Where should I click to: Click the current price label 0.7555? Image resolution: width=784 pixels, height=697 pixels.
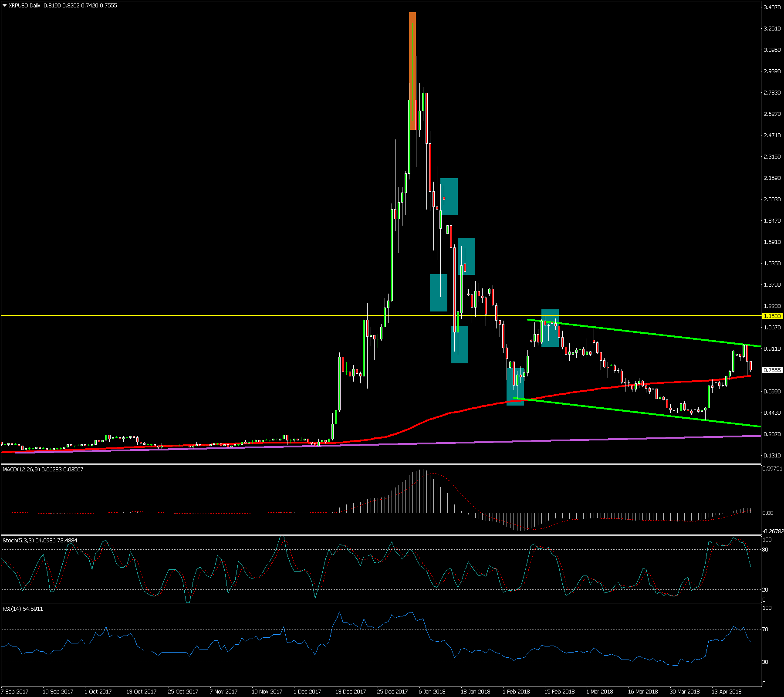pyautogui.click(x=772, y=370)
